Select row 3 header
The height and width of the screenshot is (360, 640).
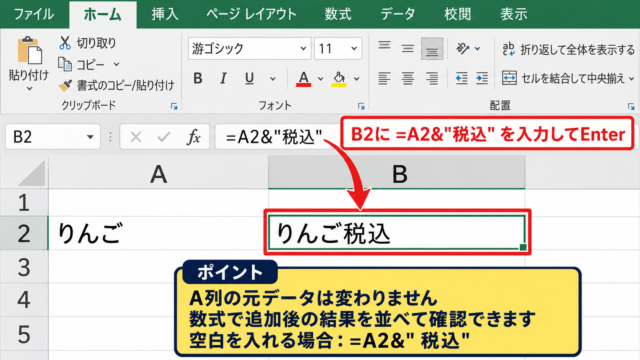click(24, 267)
